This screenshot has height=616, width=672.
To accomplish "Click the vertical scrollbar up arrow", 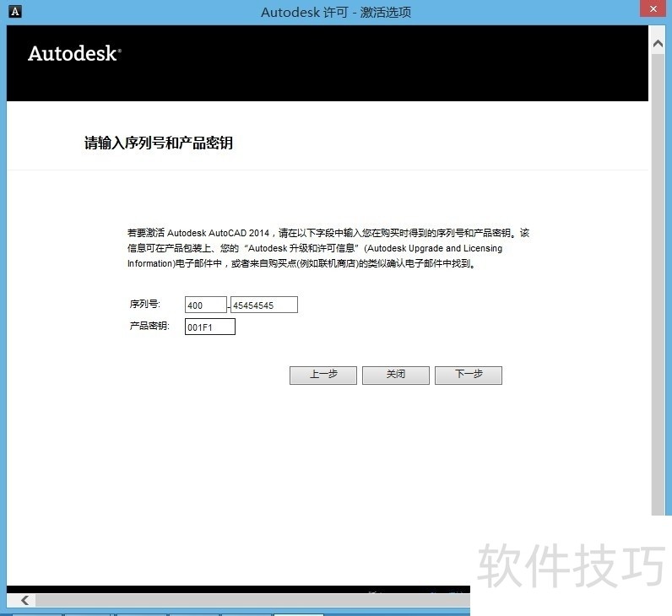I will pyautogui.click(x=658, y=44).
